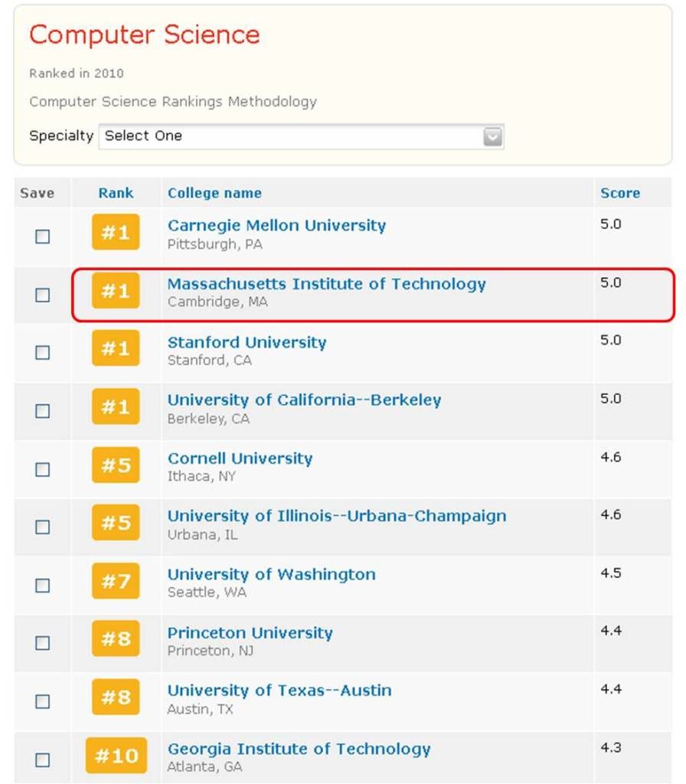Open the Specialty dropdown arrow
This screenshot has width=686, height=784.
[x=493, y=136]
